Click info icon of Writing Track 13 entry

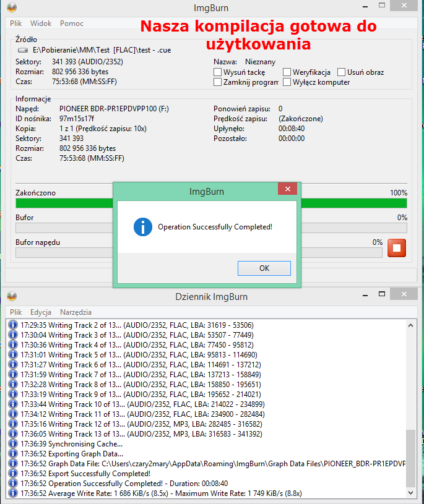click(13, 434)
